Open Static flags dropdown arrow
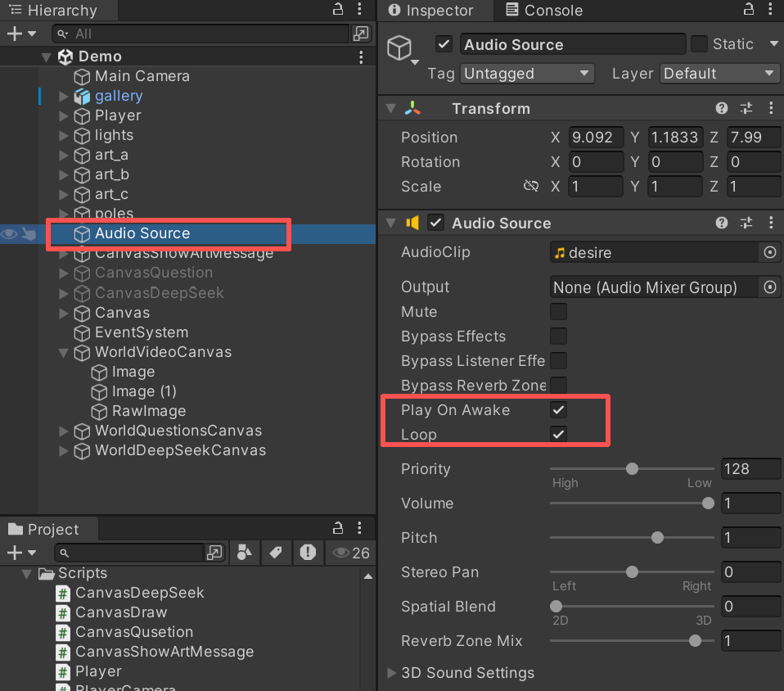The width and height of the screenshot is (784, 691). click(x=773, y=44)
